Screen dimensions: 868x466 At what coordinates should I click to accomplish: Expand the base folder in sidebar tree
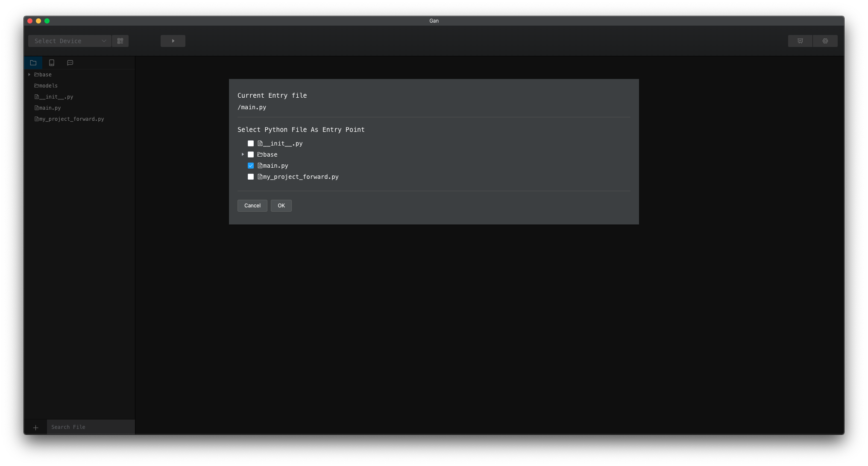tap(29, 75)
